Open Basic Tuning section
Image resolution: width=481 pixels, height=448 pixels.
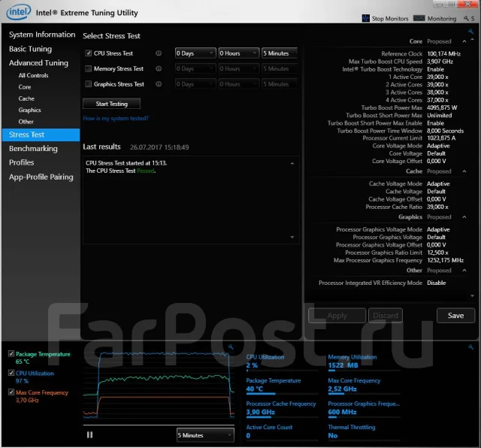pos(30,49)
